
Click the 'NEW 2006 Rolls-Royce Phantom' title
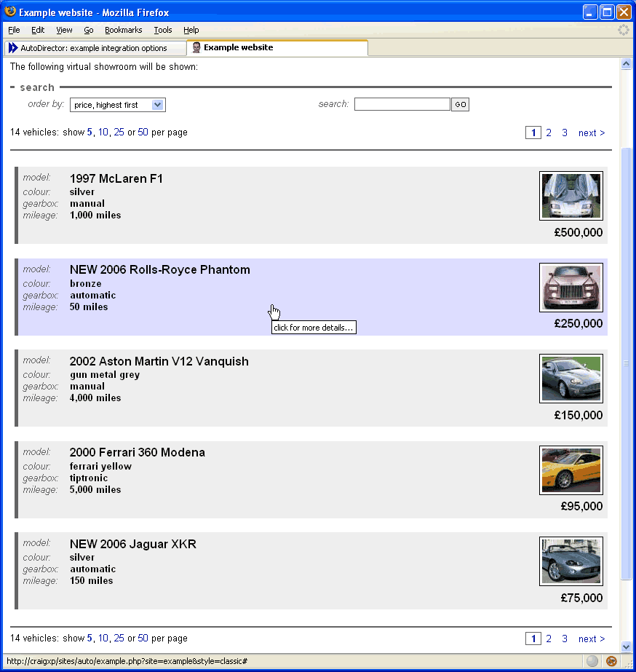coord(160,269)
